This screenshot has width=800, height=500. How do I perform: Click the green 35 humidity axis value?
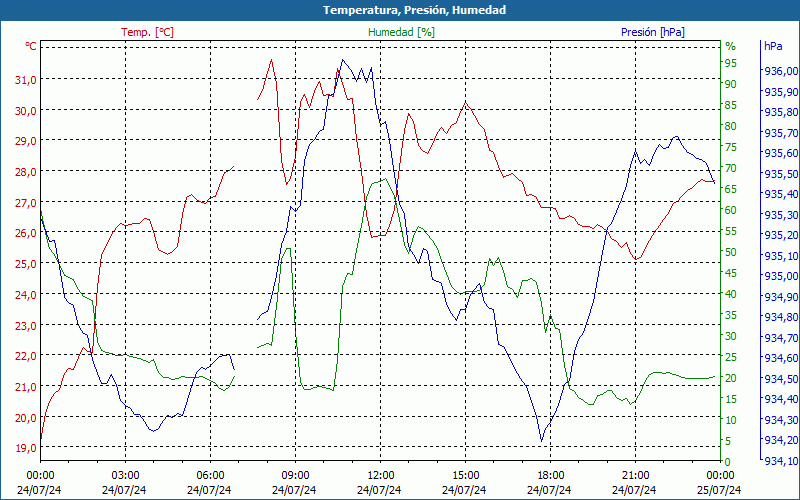click(731, 315)
